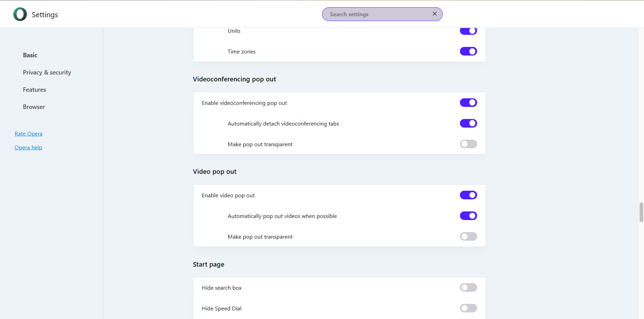Disable automatically detach videoconferencing tabs
The width and height of the screenshot is (644, 319).
pos(468,123)
